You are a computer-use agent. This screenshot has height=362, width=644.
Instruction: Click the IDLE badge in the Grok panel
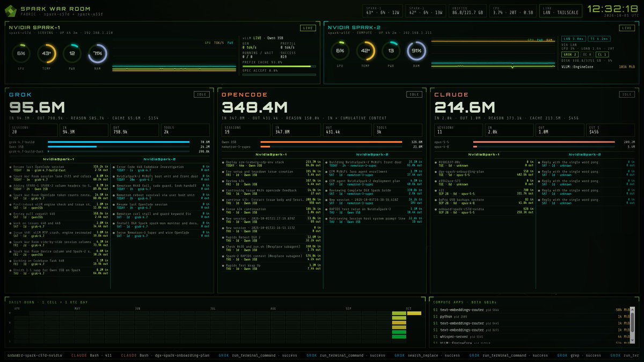tap(202, 94)
